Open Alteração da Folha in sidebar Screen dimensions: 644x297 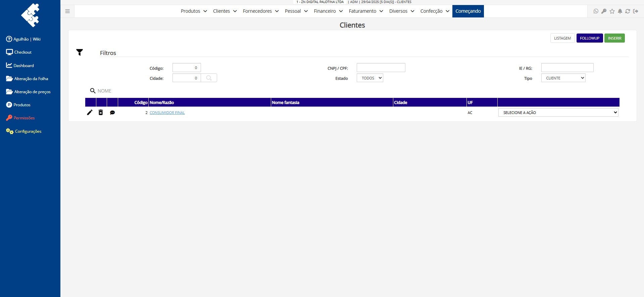point(27,78)
